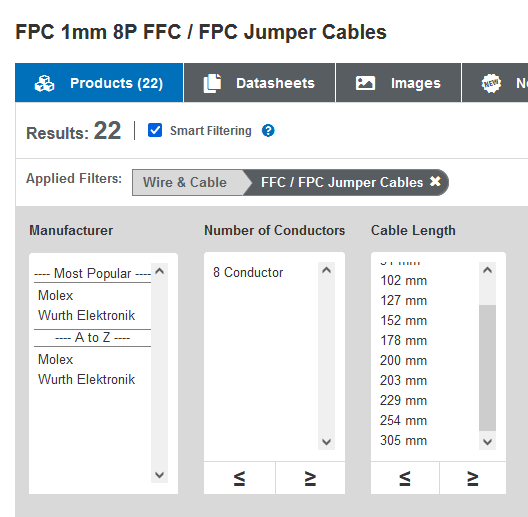
Task: Remove the FFC / FPC Jumper Cables filter
Action: pos(435,182)
